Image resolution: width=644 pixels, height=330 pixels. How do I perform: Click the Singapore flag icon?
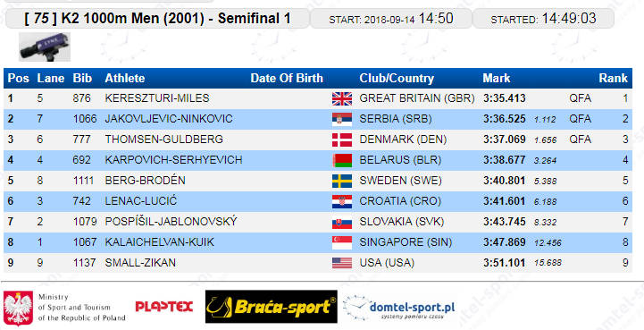click(x=342, y=242)
